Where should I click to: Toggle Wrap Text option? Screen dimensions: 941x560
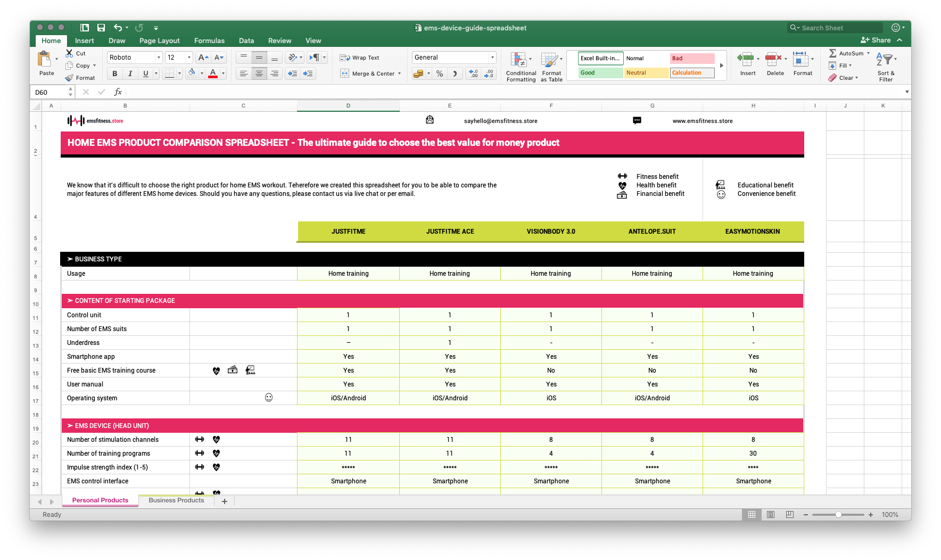point(360,57)
